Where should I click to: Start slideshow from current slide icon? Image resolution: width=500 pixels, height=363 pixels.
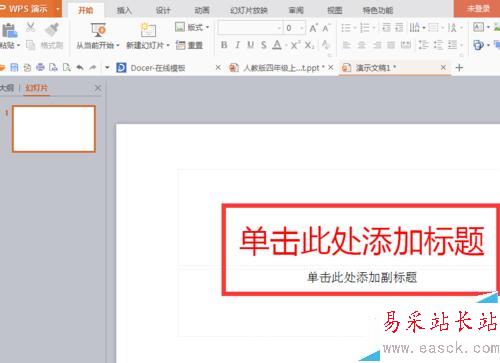point(98,30)
